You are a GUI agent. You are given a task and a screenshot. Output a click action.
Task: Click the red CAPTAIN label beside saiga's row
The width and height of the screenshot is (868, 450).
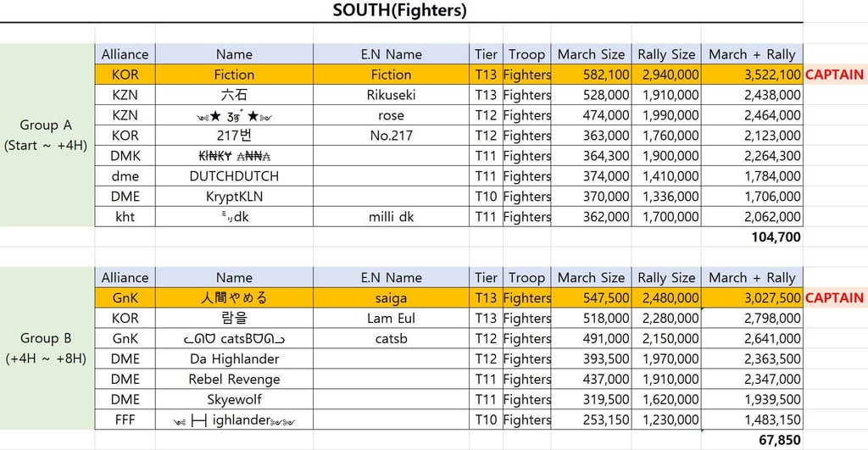(x=834, y=298)
